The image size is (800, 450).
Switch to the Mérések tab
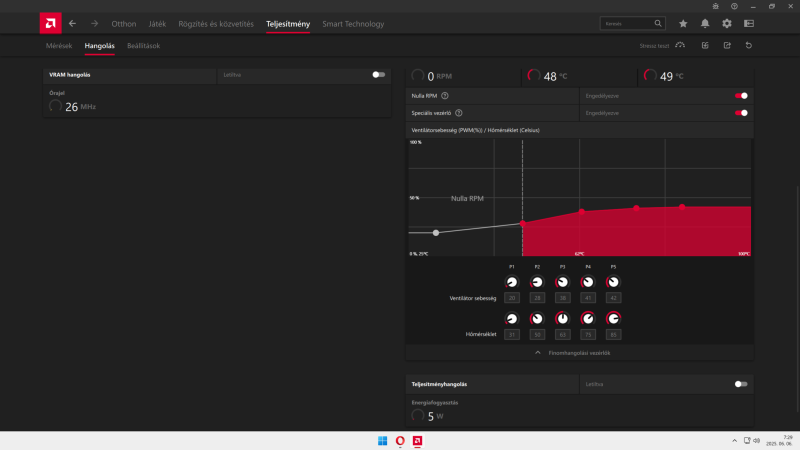59,46
